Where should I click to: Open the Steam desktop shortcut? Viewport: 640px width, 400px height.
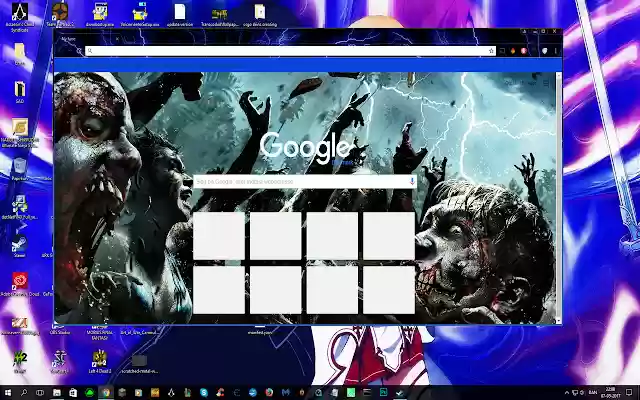[x=19, y=246]
